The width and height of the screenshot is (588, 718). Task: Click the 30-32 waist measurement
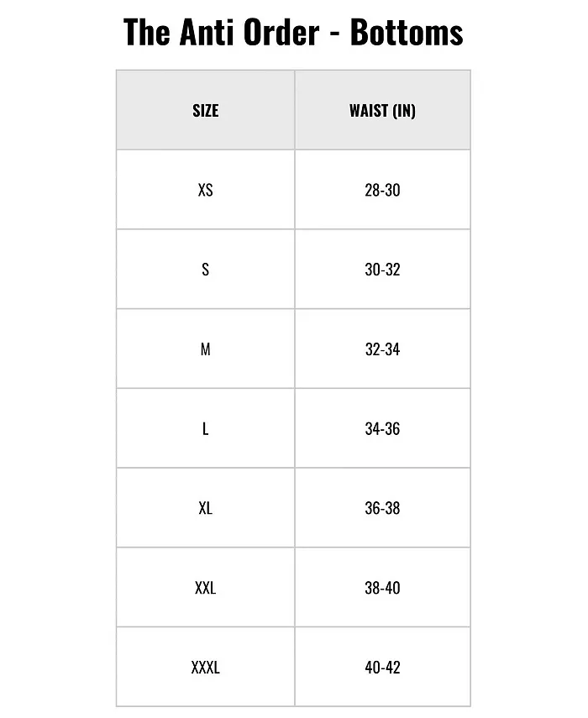click(x=382, y=270)
